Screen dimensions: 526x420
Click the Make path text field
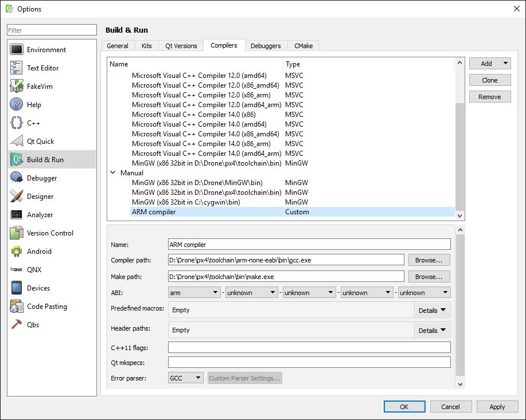tap(286, 277)
